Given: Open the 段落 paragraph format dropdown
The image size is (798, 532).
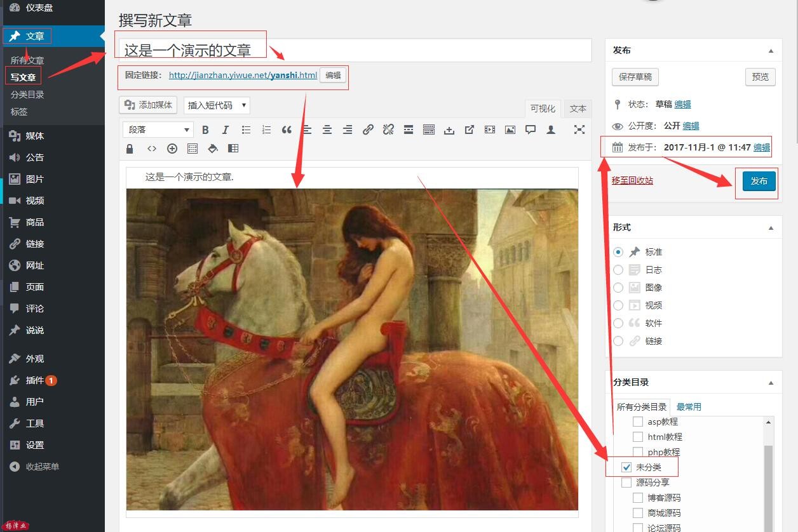Looking at the screenshot, I should pyautogui.click(x=158, y=130).
